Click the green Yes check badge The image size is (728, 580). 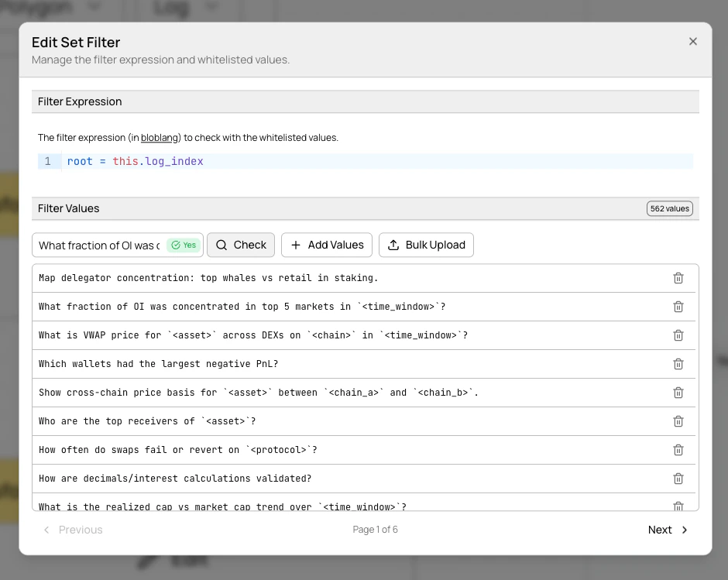pos(184,245)
